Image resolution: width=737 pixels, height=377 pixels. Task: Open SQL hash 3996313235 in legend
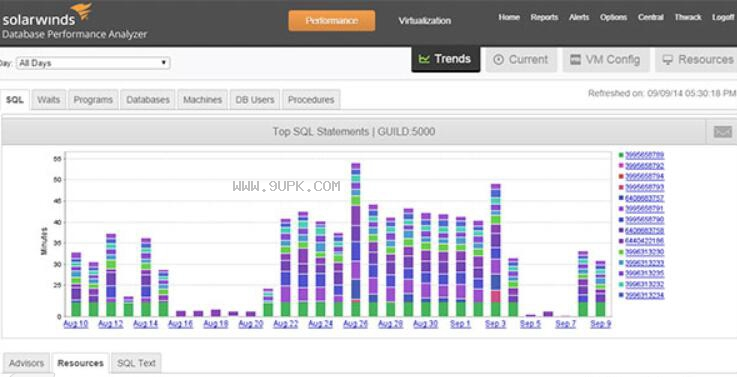pos(644,274)
